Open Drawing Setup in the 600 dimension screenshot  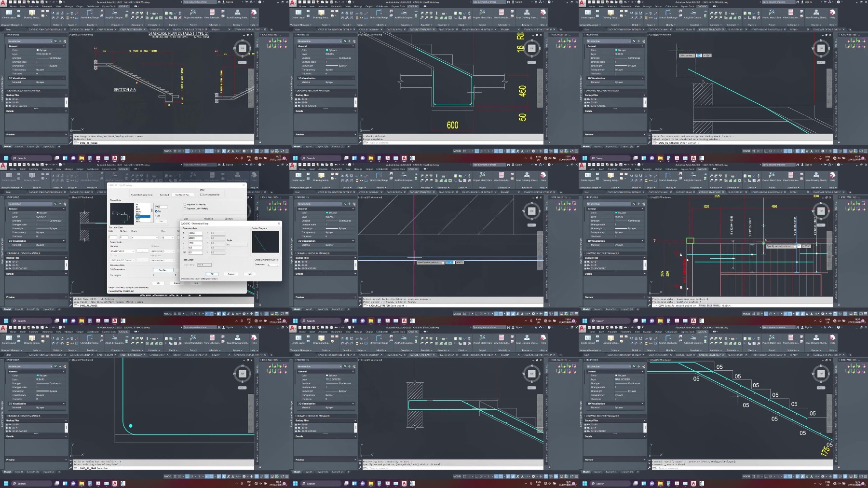[322, 14]
